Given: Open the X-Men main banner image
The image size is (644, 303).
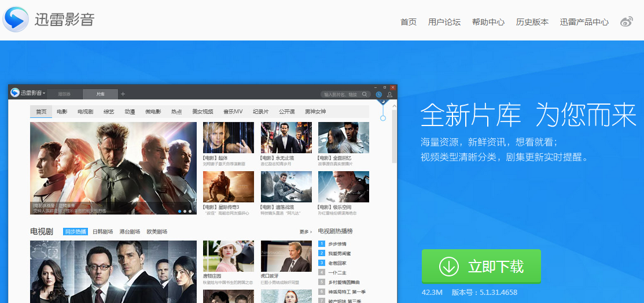Looking at the screenshot, I should tap(113, 168).
